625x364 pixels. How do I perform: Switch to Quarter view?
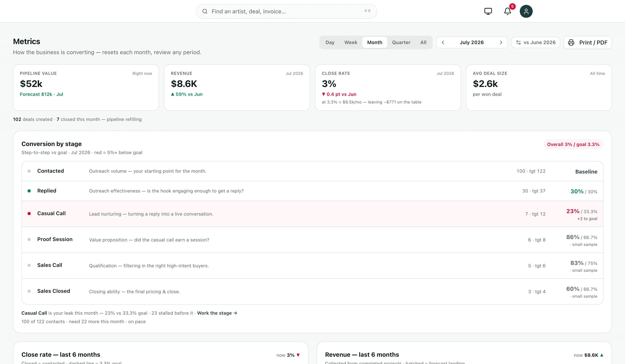tap(401, 43)
